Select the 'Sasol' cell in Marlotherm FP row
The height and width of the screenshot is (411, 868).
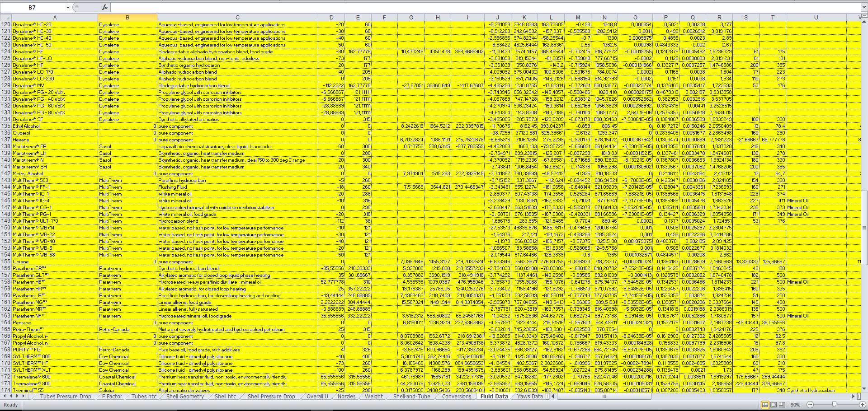(127, 147)
